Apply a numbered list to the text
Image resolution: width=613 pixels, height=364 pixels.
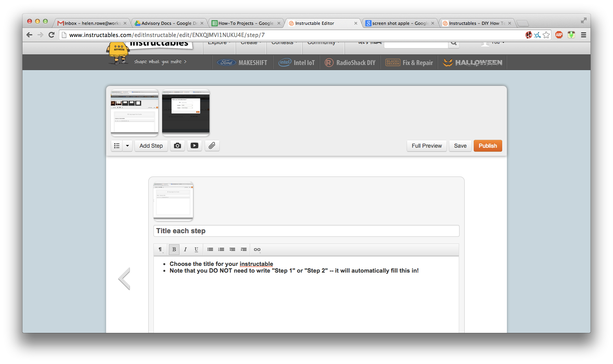pyautogui.click(x=221, y=249)
